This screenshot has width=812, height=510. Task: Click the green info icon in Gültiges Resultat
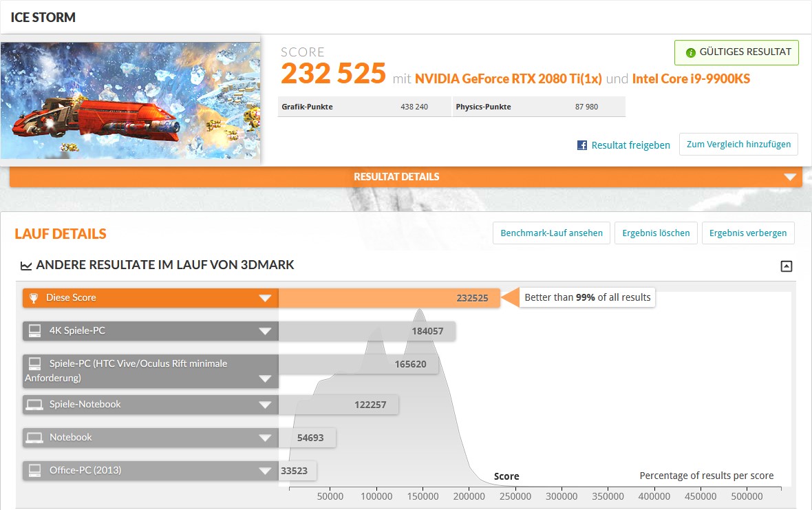690,52
